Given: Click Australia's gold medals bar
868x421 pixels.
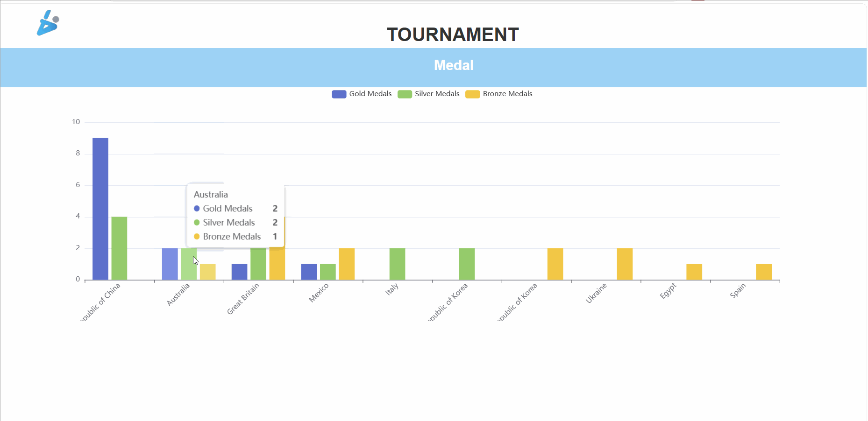Looking at the screenshot, I should tap(170, 264).
